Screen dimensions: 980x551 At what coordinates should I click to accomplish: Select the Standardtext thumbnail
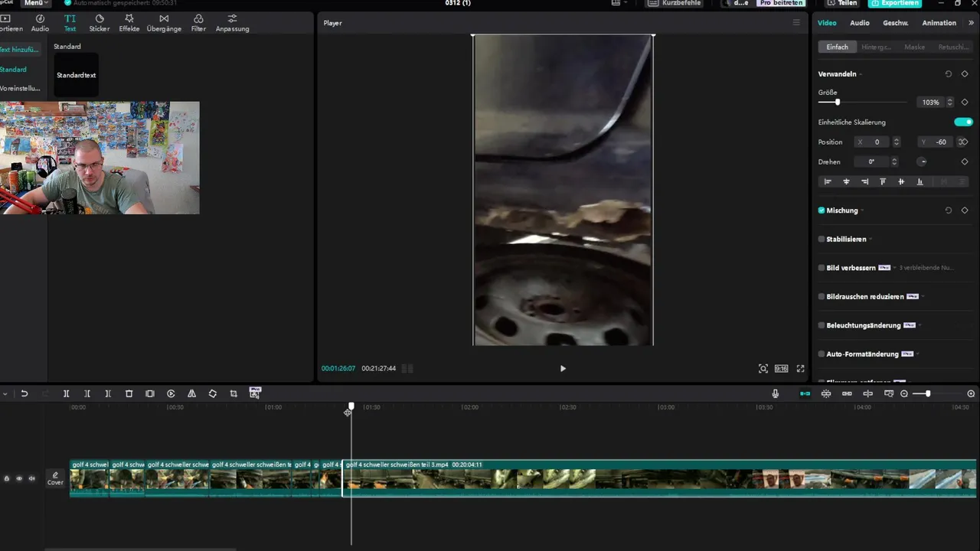[76, 75]
